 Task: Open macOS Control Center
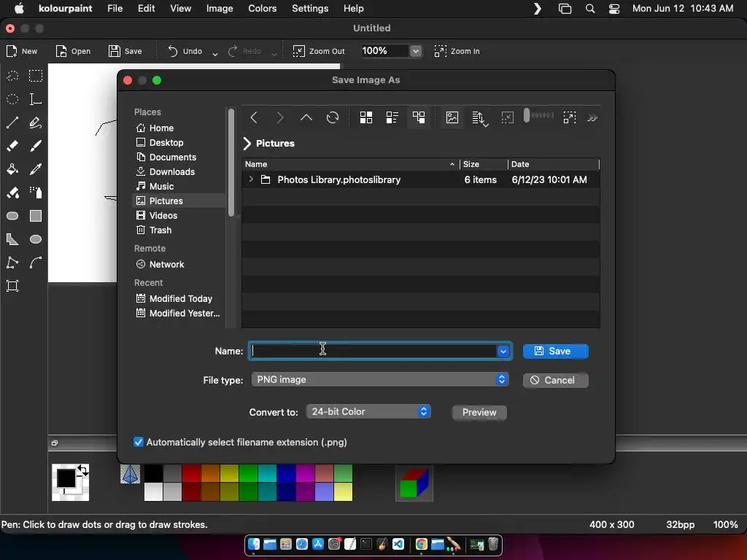[614, 9]
